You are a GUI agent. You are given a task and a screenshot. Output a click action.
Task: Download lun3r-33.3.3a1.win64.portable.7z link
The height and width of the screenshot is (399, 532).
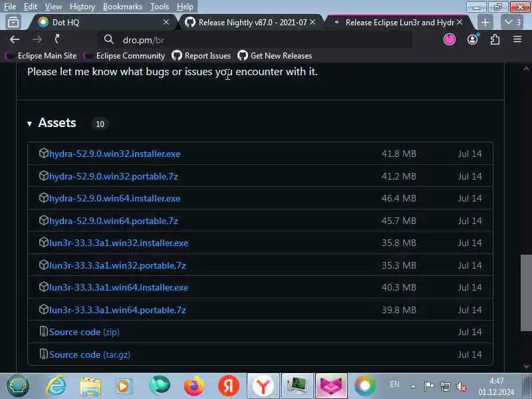coord(118,310)
